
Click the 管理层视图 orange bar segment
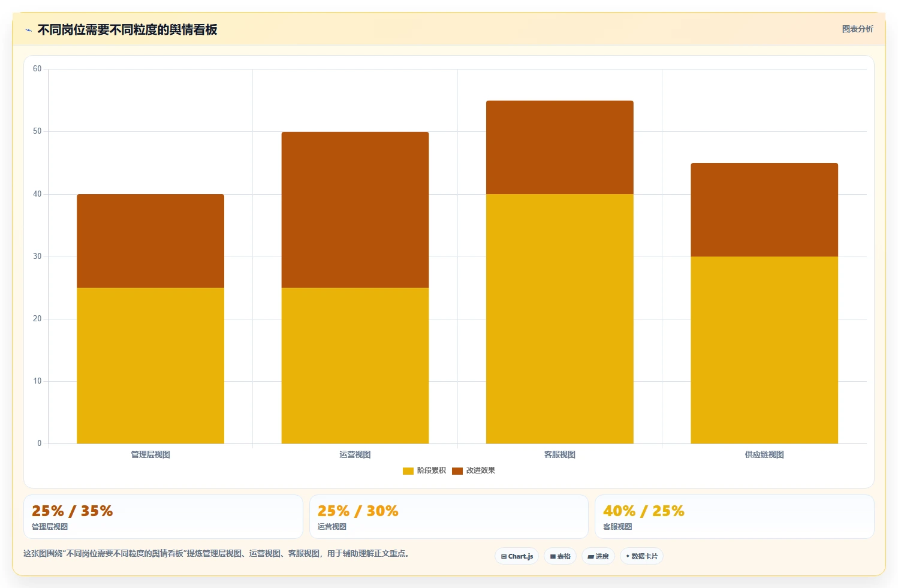click(x=150, y=241)
